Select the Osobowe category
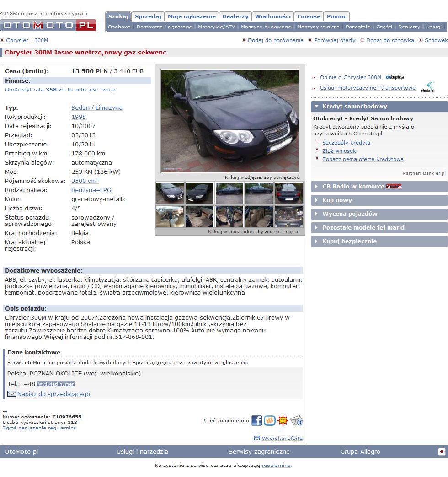 point(119,27)
